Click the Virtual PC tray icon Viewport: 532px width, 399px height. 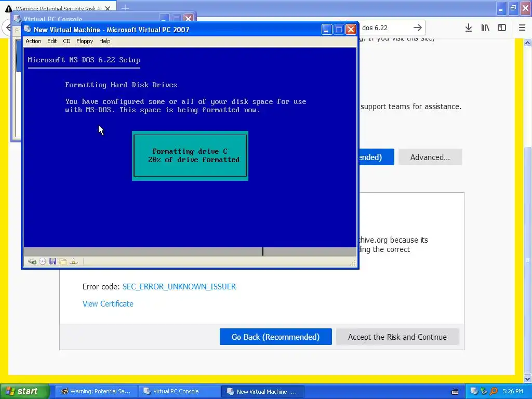point(474,391)
